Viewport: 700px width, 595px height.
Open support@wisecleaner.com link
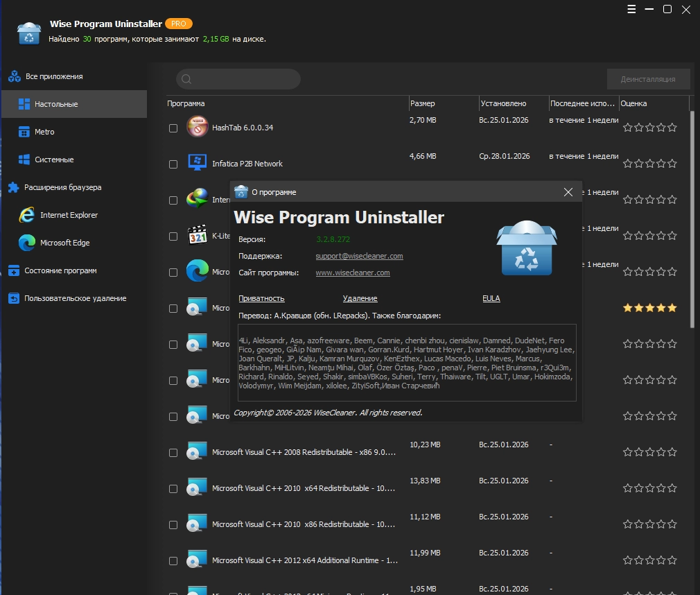(x=360, y=256)
